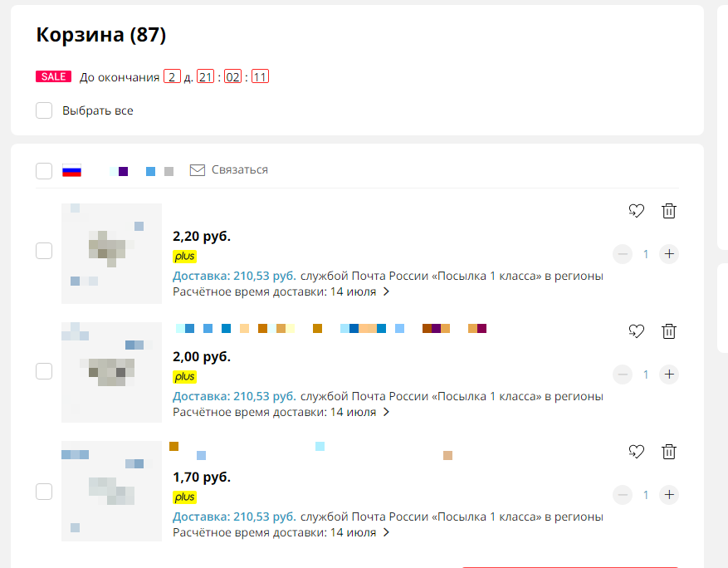Increase quantity of the 1,70 руб. item

click(669, 495)
